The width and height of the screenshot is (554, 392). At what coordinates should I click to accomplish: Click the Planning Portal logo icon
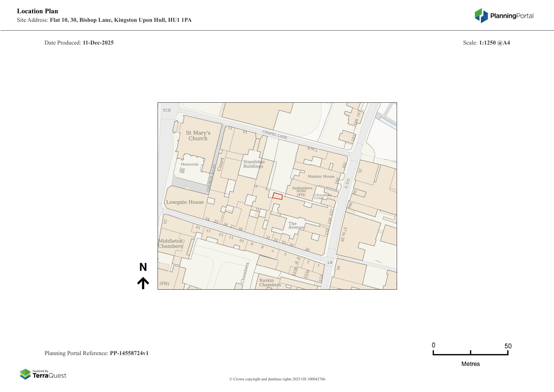481,16
